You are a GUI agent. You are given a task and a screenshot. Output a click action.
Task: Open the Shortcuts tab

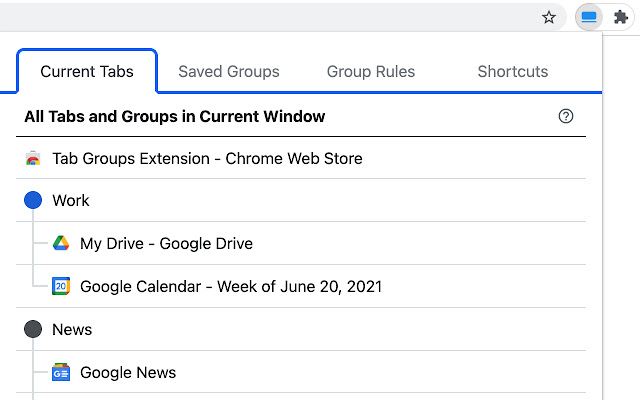point(513,71)
